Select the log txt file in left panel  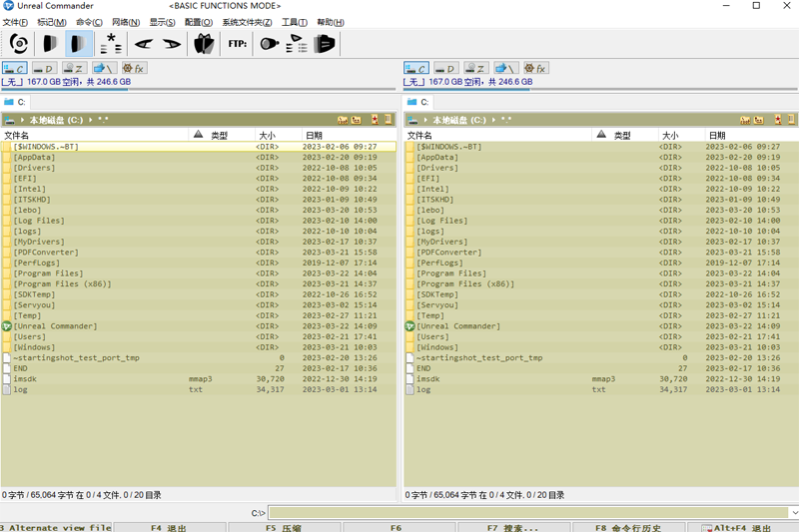(x=198, y=389)
